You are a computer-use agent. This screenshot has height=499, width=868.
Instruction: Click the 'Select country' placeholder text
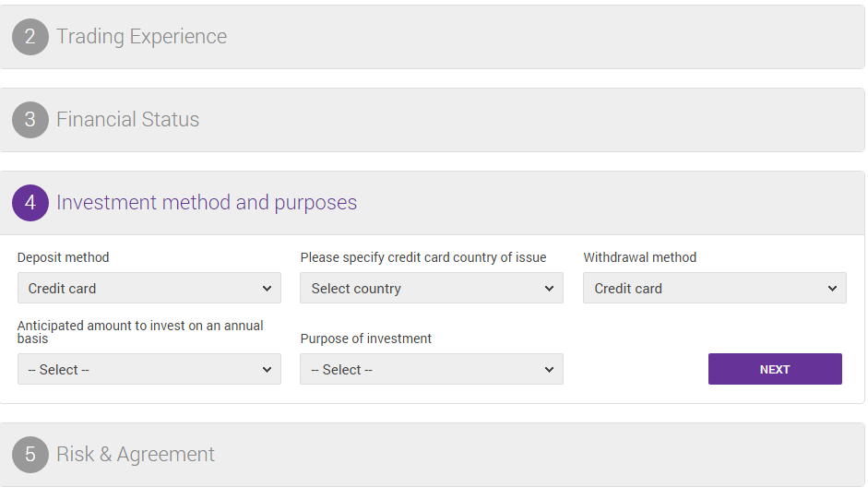pyautogui.click(x=356, y=289)
